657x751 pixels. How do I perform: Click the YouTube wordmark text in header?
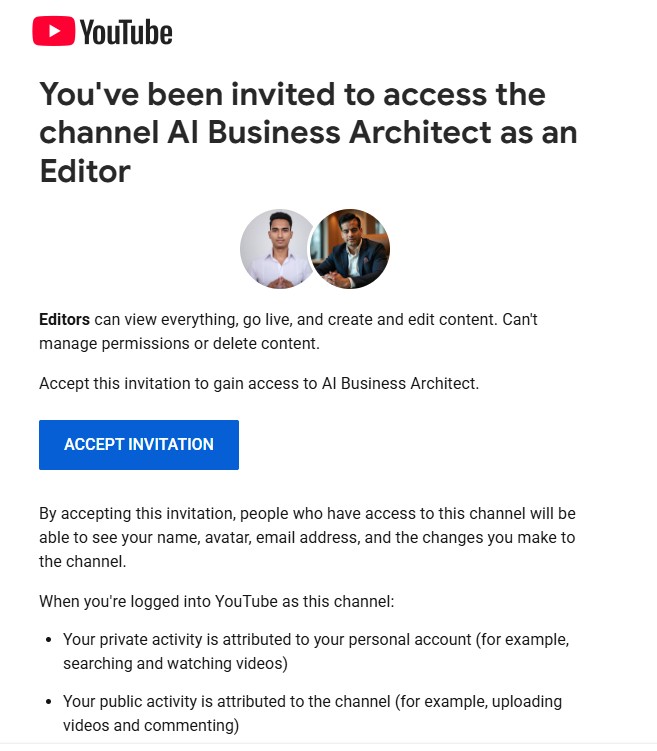point(126,32)
